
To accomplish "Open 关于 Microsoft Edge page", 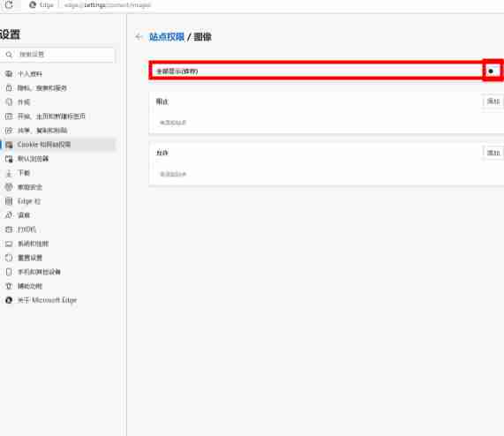I will (x=47, y=300).
